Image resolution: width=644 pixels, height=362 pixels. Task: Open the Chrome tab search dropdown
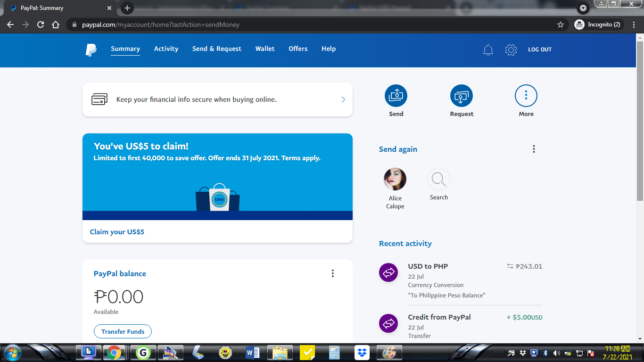tap(583, 8)
